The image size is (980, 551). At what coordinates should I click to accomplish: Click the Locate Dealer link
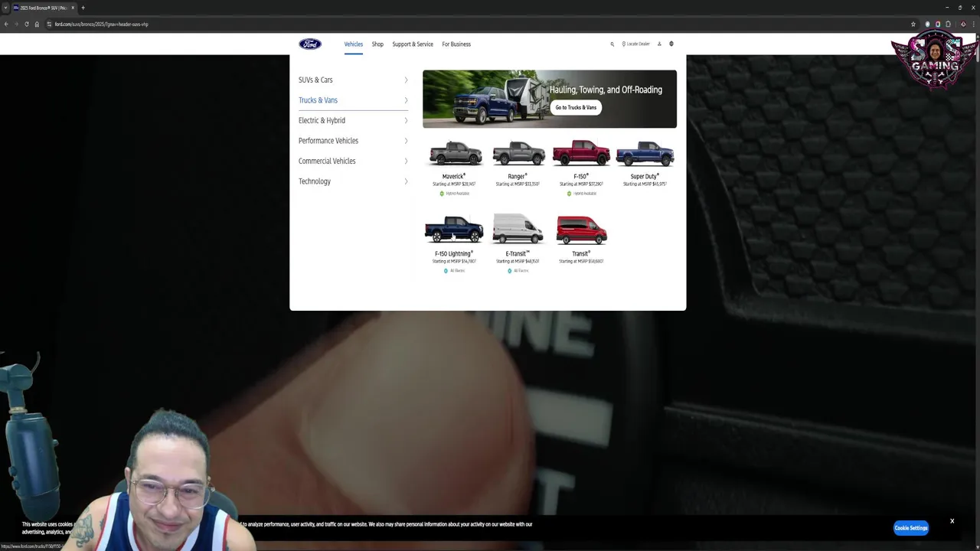pyautogui.click(x=635, y=44)
